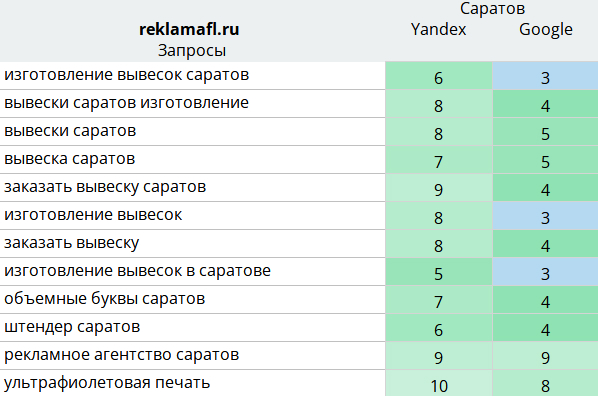The image size is (598, 396).
Task: Select query 'изготовление вывесок саратов'
Action: click(x=126, y=75)
